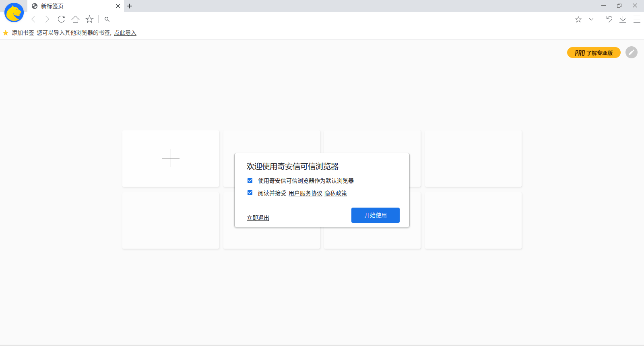The height and width of the screenshot is (346, 644).
Task: Open the 隐私政策 link
Action: (336, 194)
